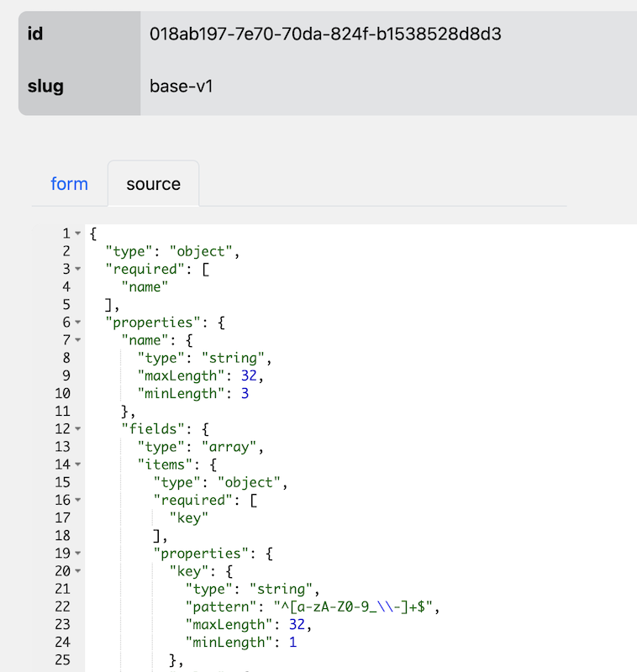Click line number 2 in the gutter

[66, 251]
